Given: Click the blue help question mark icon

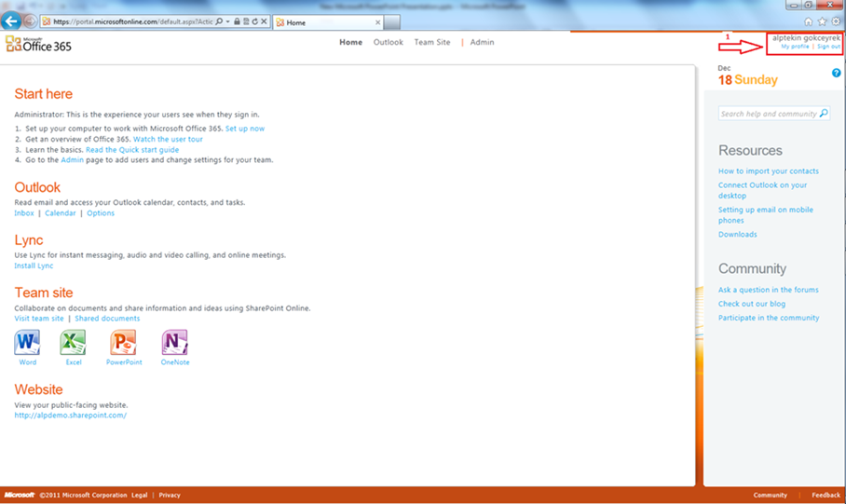Looking at the screenshot, I should tap(836, 73).
